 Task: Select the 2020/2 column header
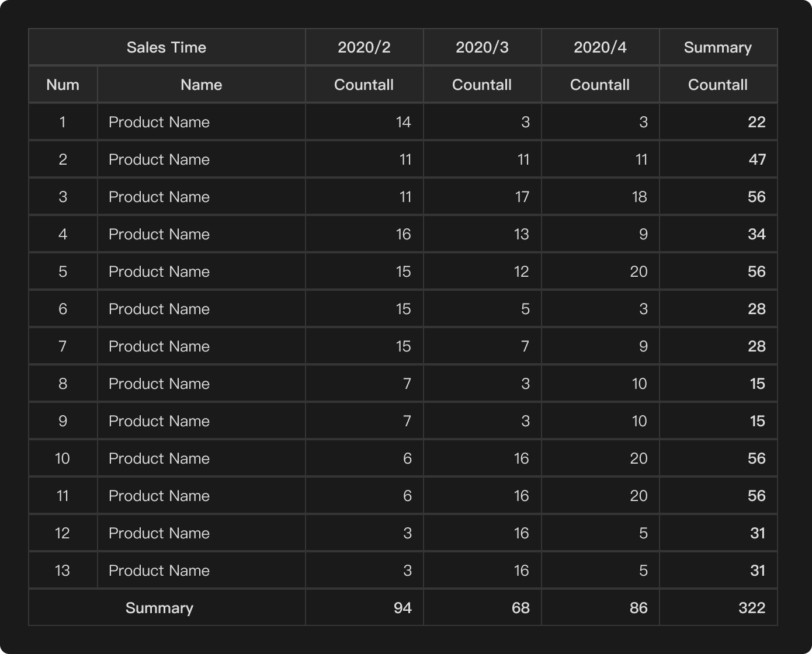click(x=364, y=47)
